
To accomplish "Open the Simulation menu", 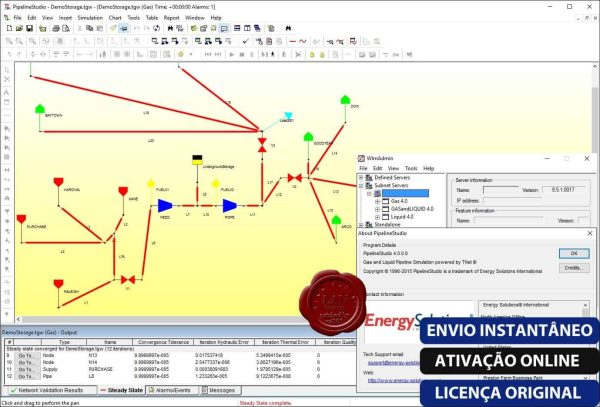I will pyautogui.click(x=90, y=18).
